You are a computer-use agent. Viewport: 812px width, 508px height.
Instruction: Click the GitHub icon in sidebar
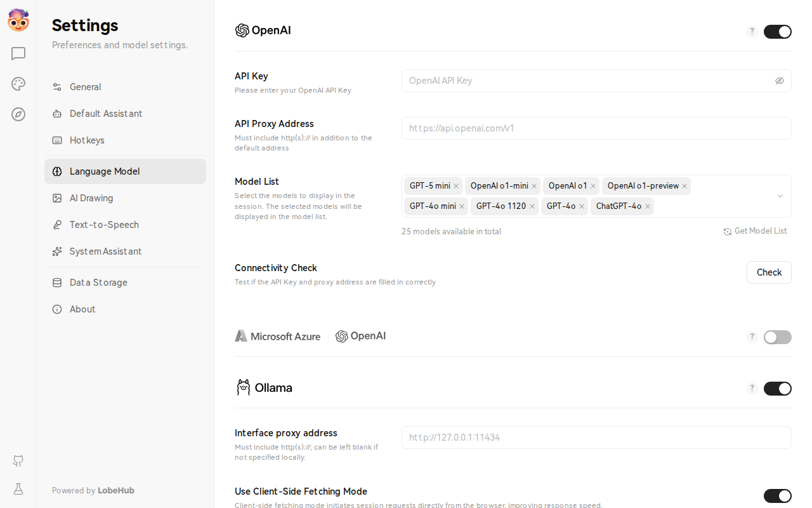point(18,461)
